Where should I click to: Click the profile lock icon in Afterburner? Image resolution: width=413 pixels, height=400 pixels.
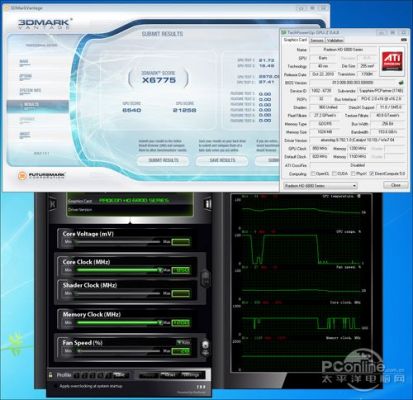point(51,375)
